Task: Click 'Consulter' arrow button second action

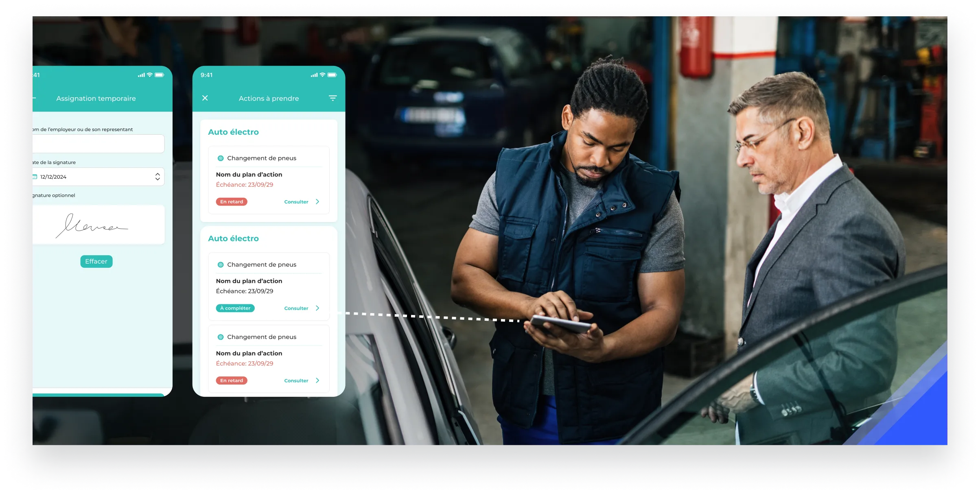Action: (x=317, y=308)
